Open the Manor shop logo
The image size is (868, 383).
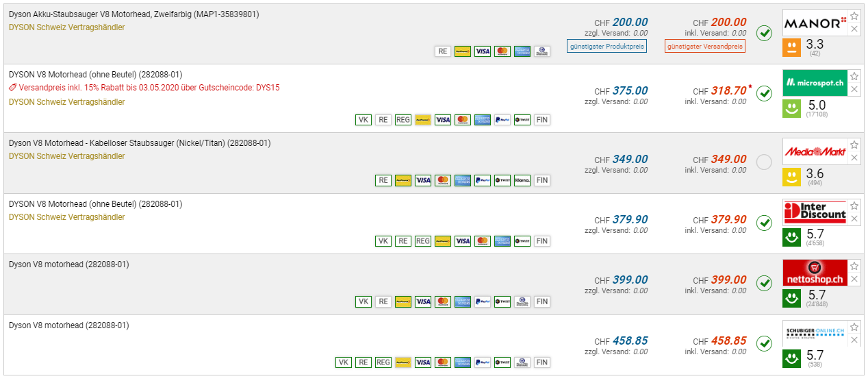(815, 24)
